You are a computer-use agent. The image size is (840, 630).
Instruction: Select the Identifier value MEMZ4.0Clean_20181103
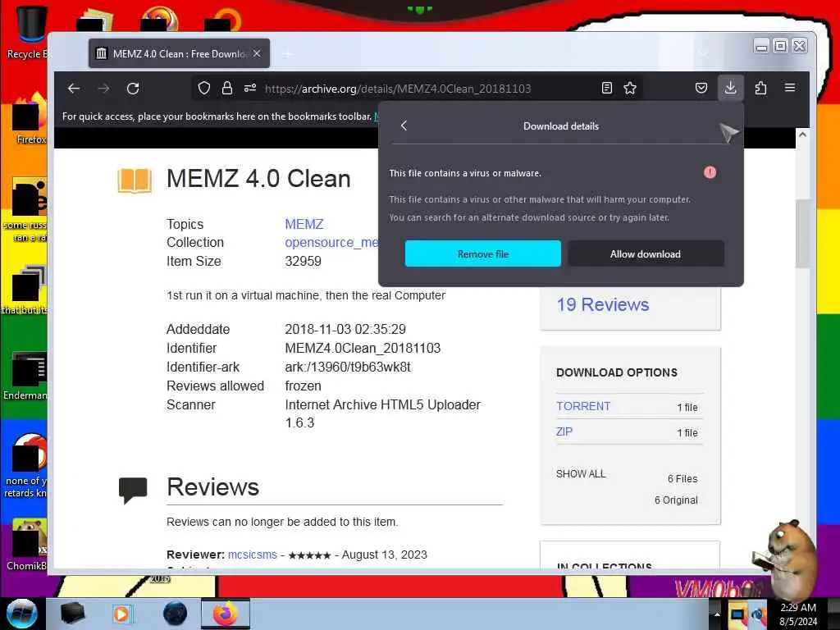[363, 348]
